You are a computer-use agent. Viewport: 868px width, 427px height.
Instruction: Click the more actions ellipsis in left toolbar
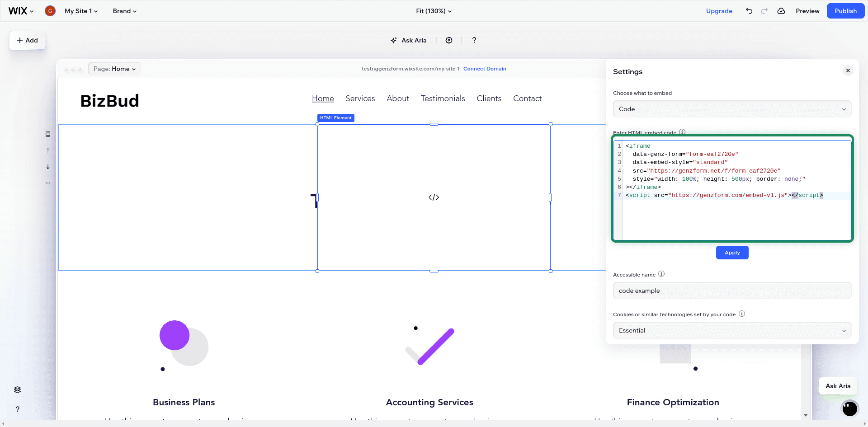pos(47,183)
